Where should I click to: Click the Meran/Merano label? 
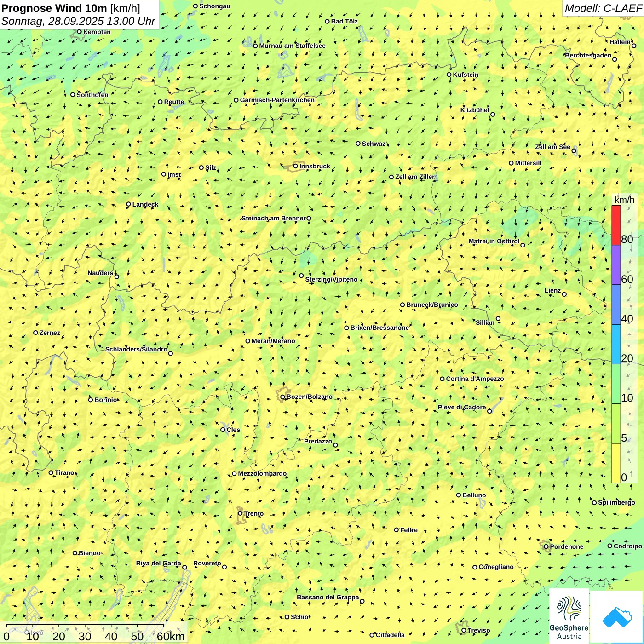(x=273, y=341)
